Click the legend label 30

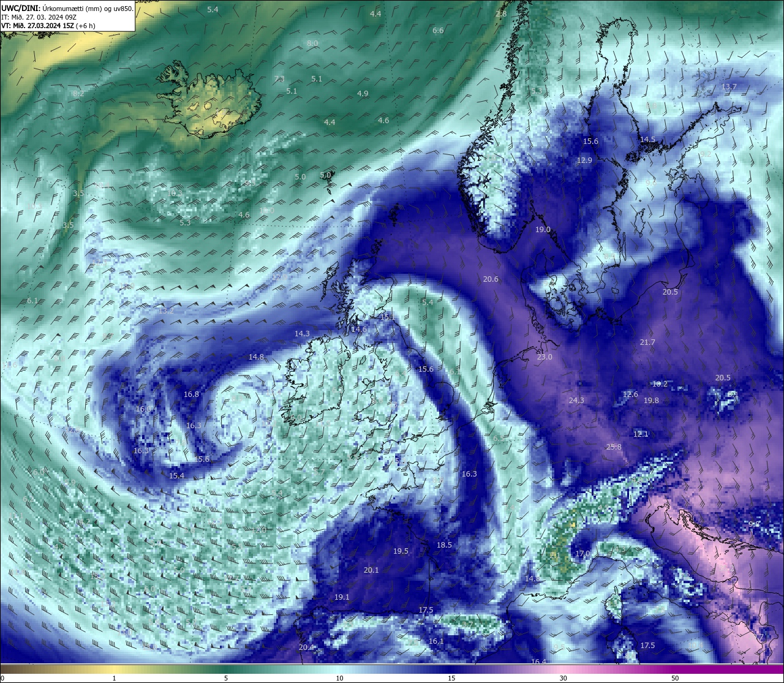pyautogui.click(x=563, y=678)
